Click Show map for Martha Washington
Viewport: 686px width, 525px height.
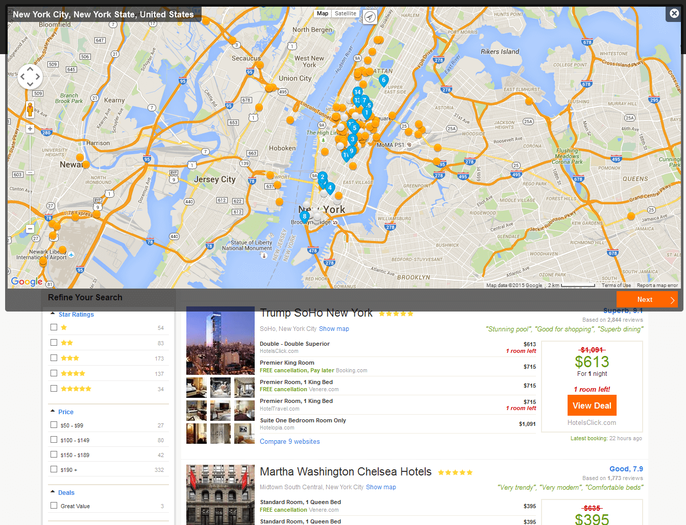381,487
